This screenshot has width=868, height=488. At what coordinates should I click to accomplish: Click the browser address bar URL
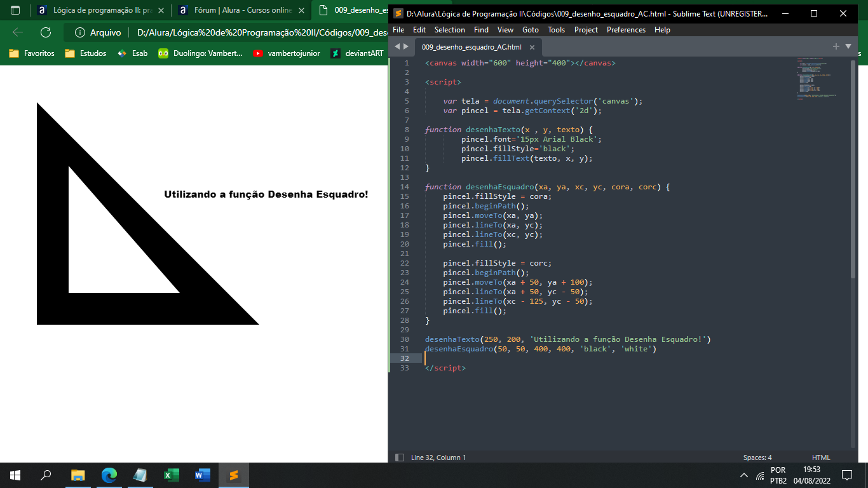262,32
